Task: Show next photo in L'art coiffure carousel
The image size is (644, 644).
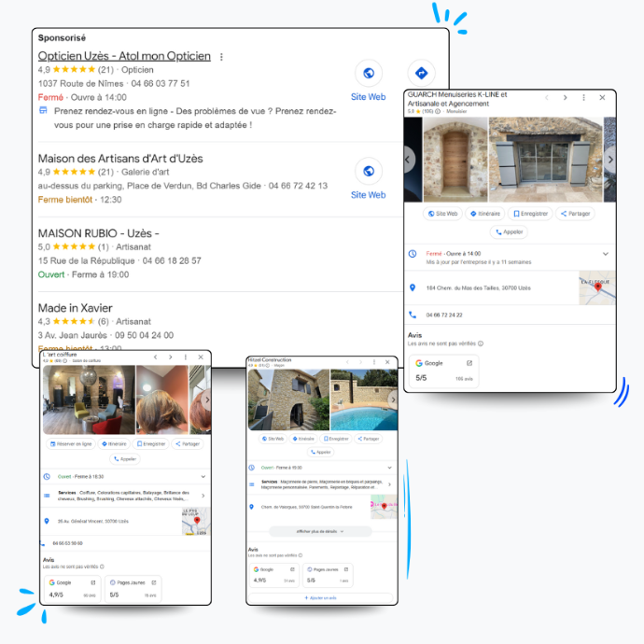Action: [207, 399]
